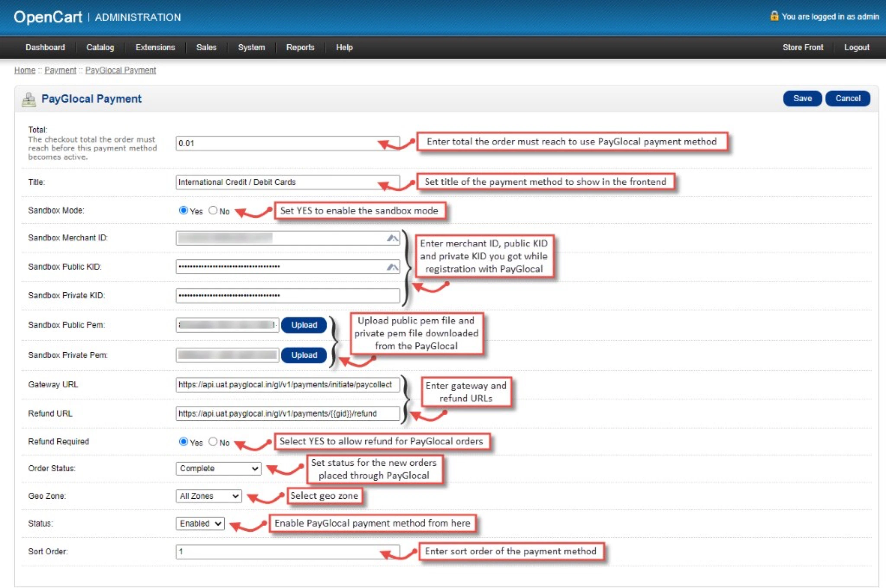Click the OpenCart logo
This screenshot has height=588, width=886.
pos(48,17)
